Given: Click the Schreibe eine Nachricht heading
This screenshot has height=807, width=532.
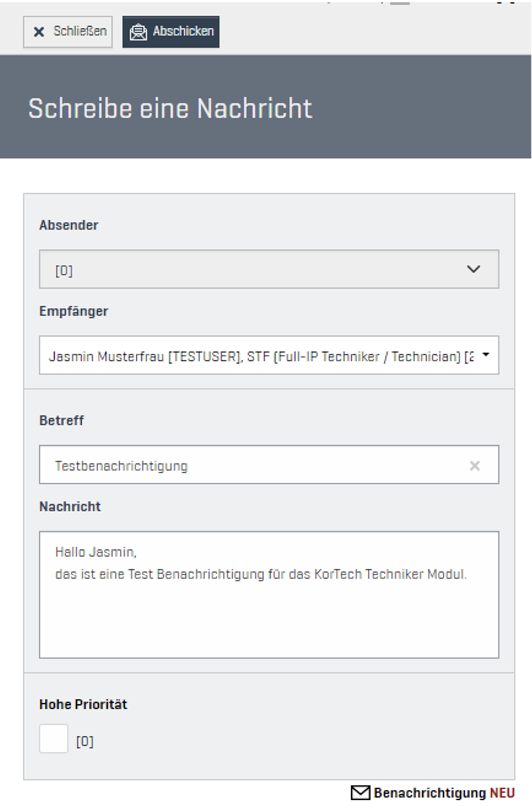Looking at the screenshot, I should click(170, 108).
